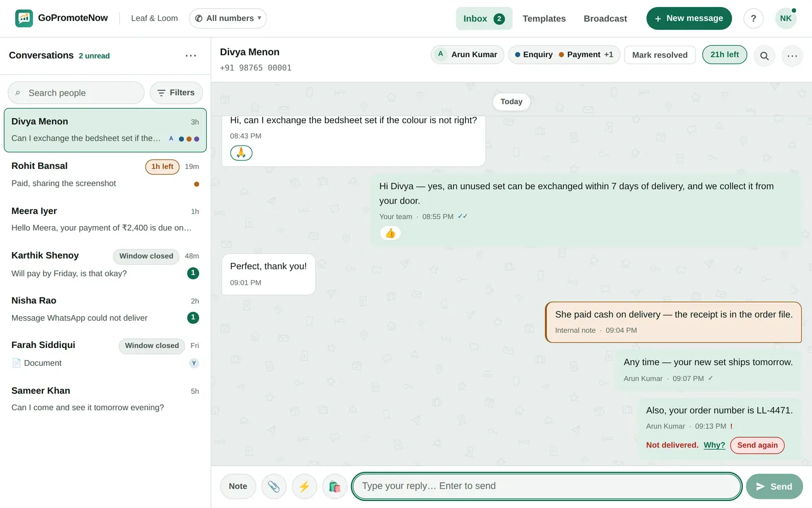Click the Leaf & Loom workspace name
Image resolution: width=812 pixels, height=508 pixels.
[x=154, y=18]
